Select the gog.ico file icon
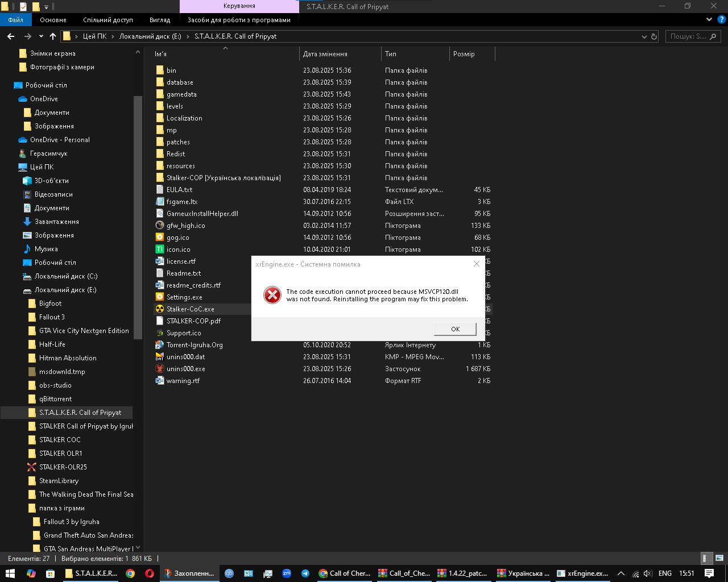The width and height of the screenshot is (728, 582). pos(160,238)
